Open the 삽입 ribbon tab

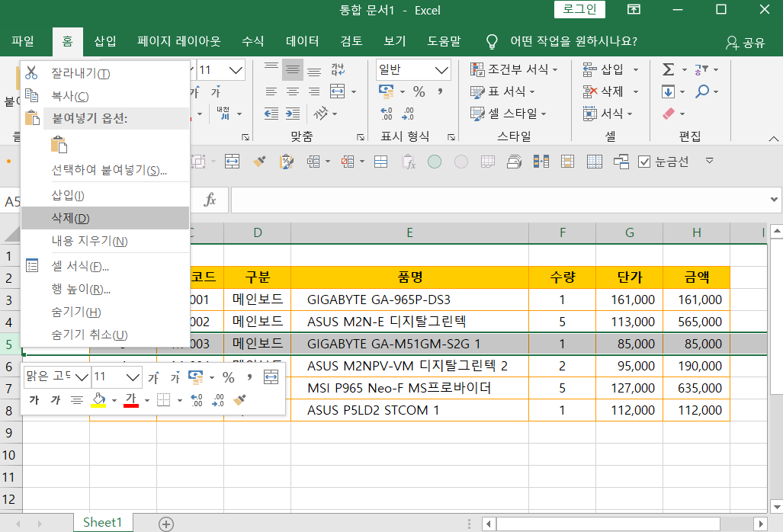pos(105,41)
